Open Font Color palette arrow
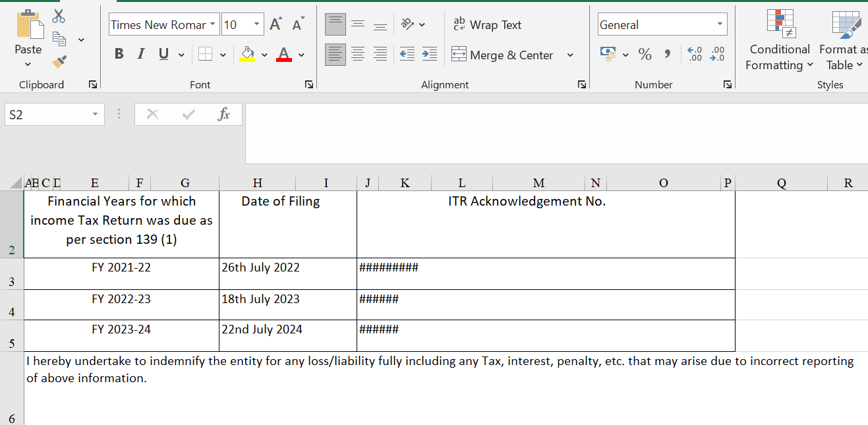The image size is (868, 425). 301,55
